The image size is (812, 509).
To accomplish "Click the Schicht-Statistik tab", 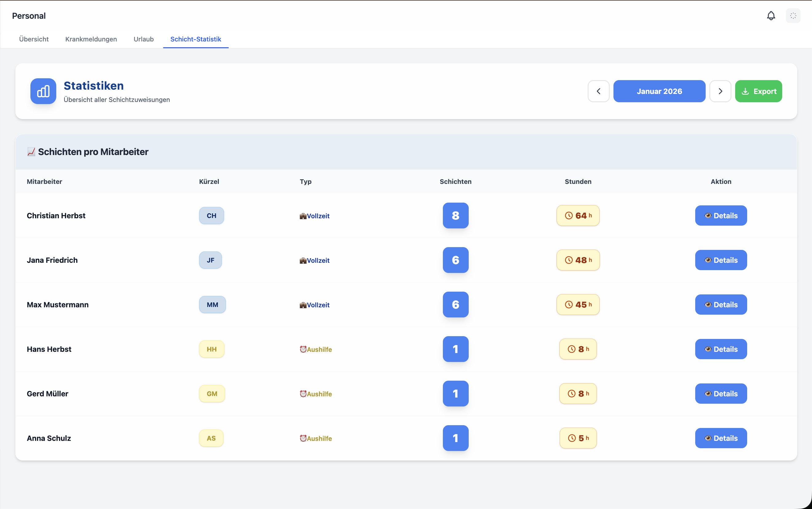I will (196, 39).
